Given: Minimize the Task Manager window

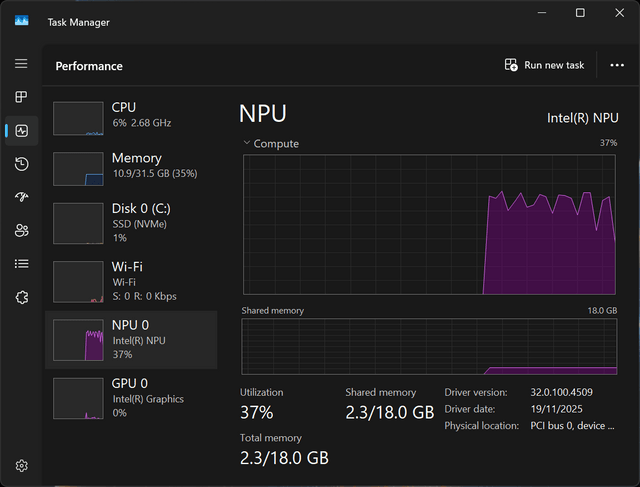Looking at the screenshot, I should 542,13.
